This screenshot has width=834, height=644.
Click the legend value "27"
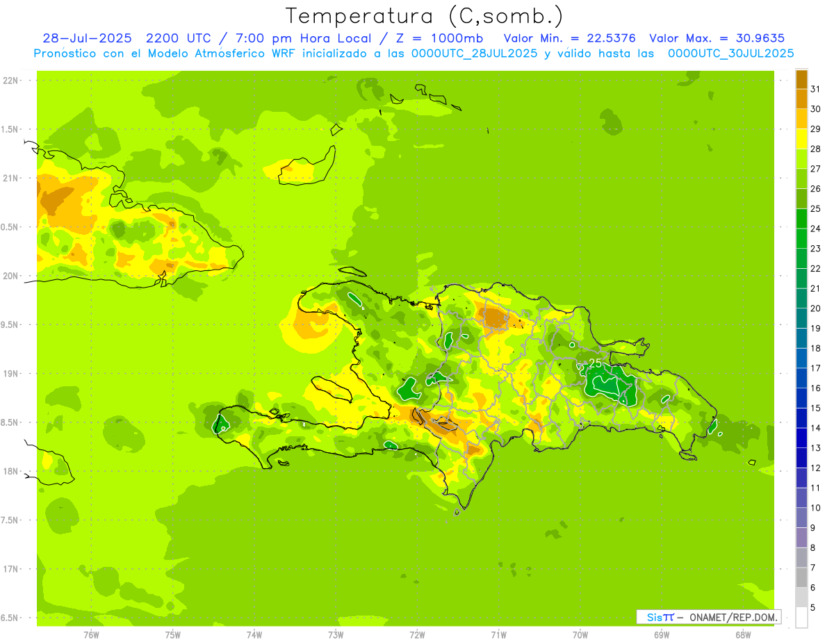(x=816, y=168)
